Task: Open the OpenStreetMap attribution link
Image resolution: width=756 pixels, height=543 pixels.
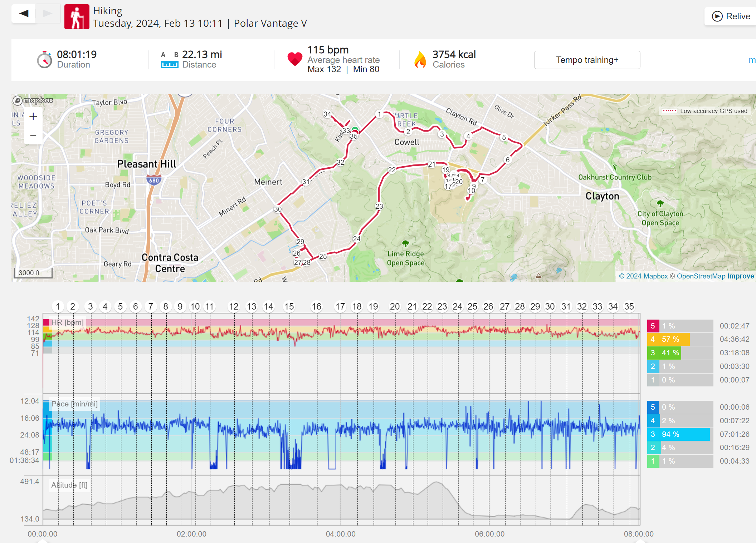Action: (x=701, y=276)
